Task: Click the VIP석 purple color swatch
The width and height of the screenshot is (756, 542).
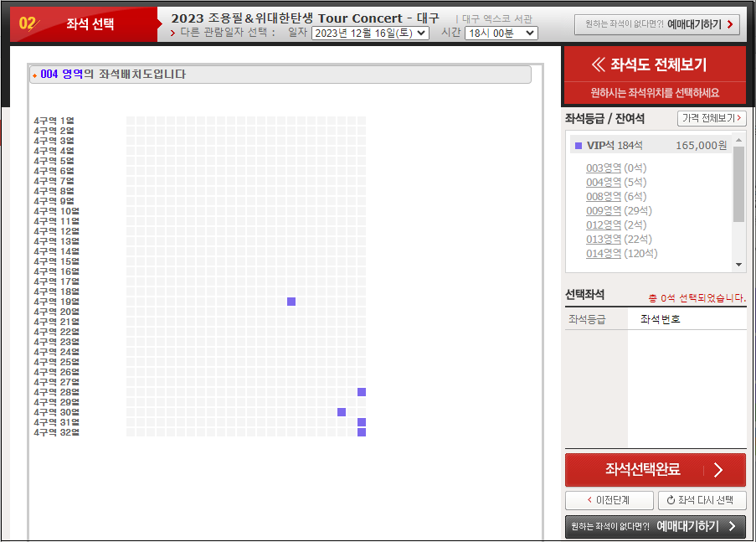Action: click(579, 146)
